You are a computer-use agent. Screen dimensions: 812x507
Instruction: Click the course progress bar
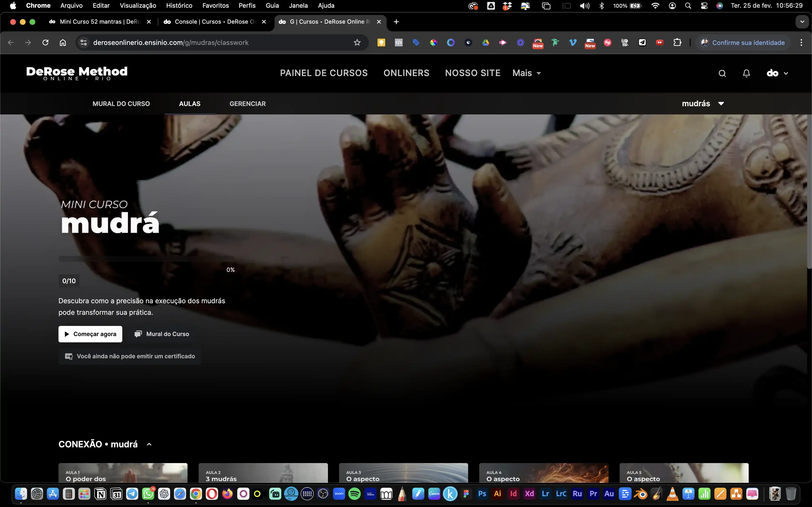[x=147, y=259]
